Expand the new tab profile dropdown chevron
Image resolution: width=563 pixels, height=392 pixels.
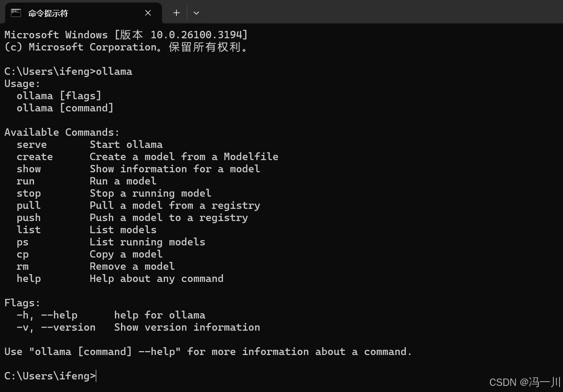click(x=196, y=13)
